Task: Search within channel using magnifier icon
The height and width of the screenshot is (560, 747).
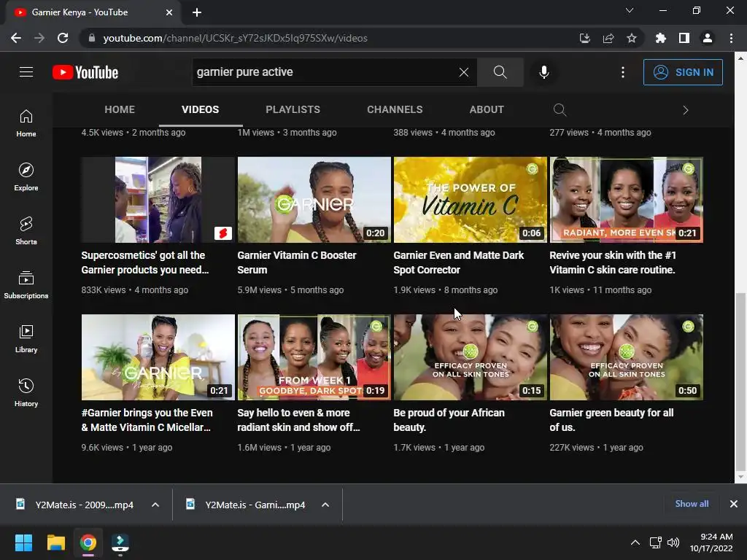Action: [x=560, y=110]
